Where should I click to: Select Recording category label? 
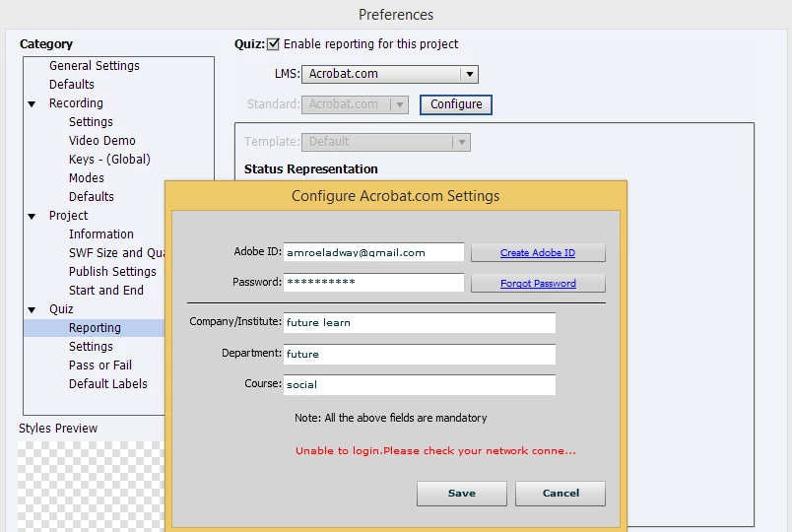[76, 103]
